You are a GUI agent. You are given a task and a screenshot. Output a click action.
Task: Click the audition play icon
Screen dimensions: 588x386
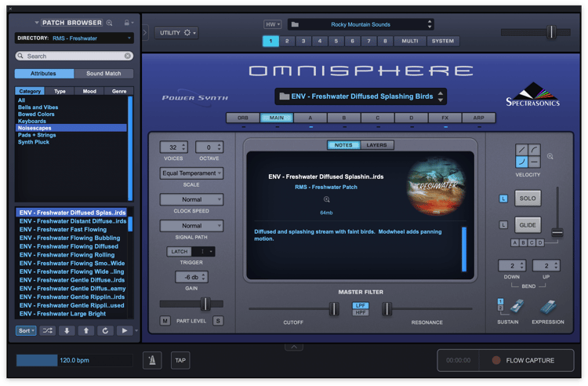coord(125,330)
